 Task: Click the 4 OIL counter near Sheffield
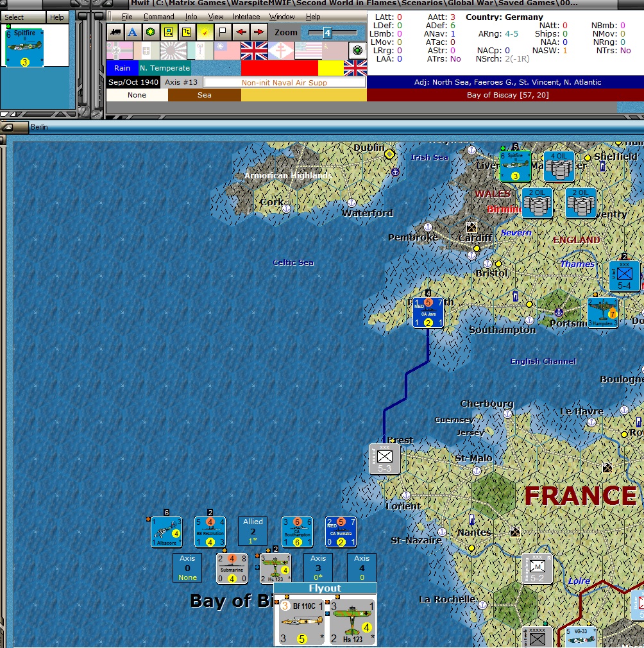coord(559,167)
